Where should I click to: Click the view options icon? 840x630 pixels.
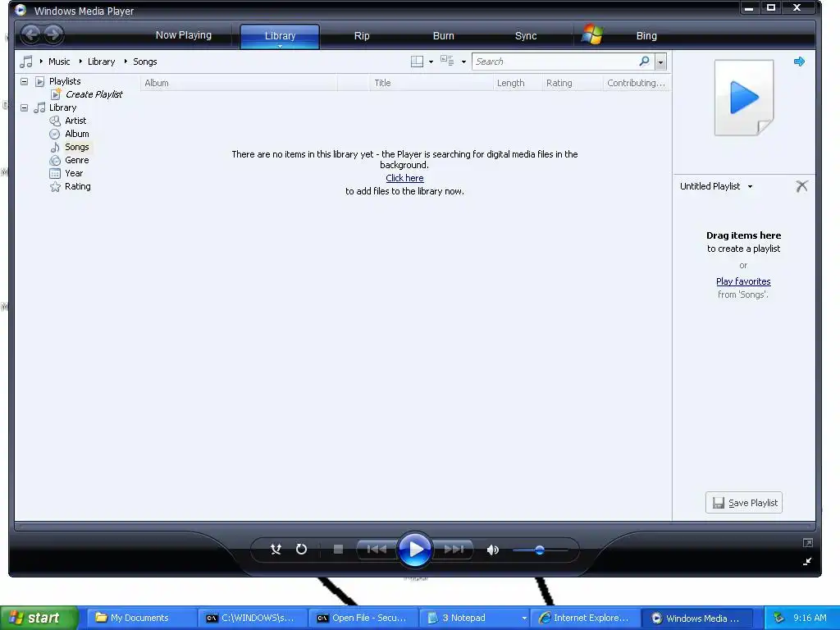pos(447,61)
